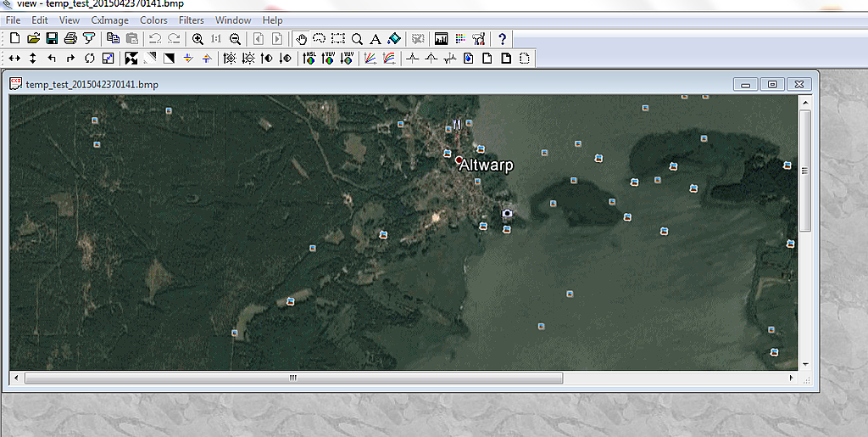Reset zoom to 1:1
This screenshot has width=868, height=437.
pyautogui.click(x=216, y=39)
